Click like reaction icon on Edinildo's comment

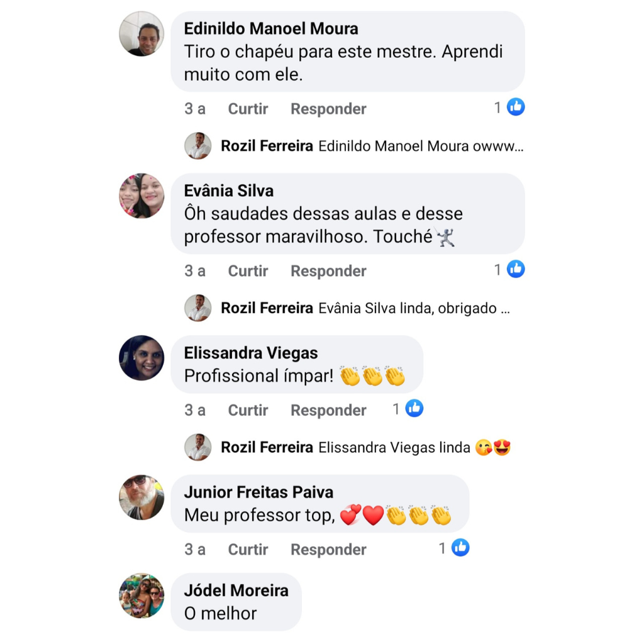click(x=516, y=107)
